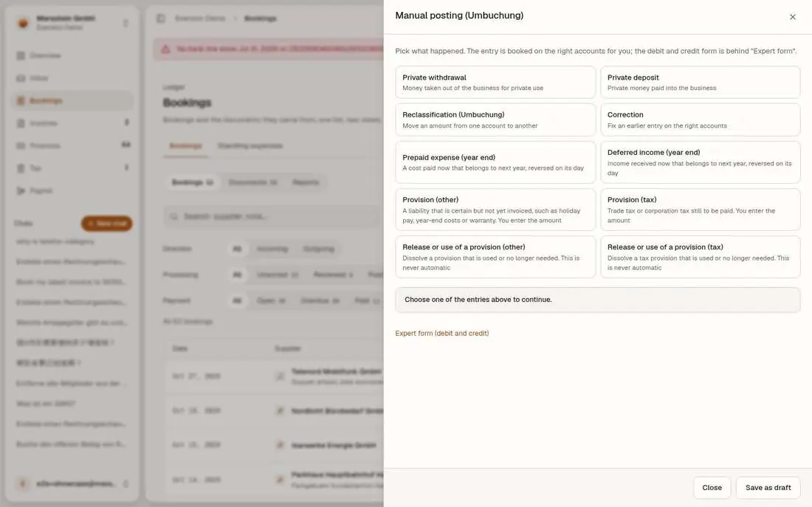Click Save as draft
Screen dimensions: 812x507
[x=768, y=487]
